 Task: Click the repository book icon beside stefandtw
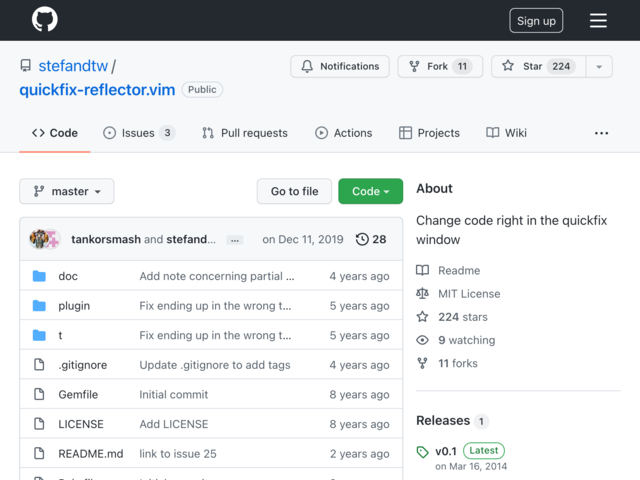[x=26, y=66]
